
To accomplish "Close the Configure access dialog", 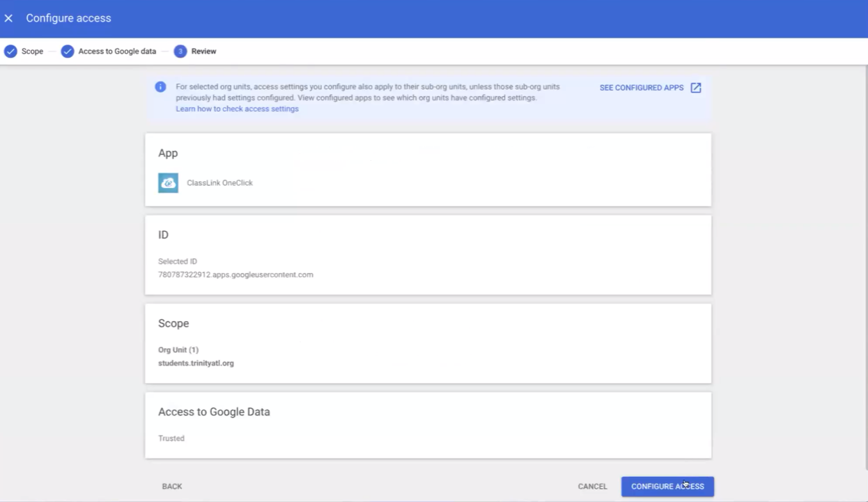I will 8,18.
